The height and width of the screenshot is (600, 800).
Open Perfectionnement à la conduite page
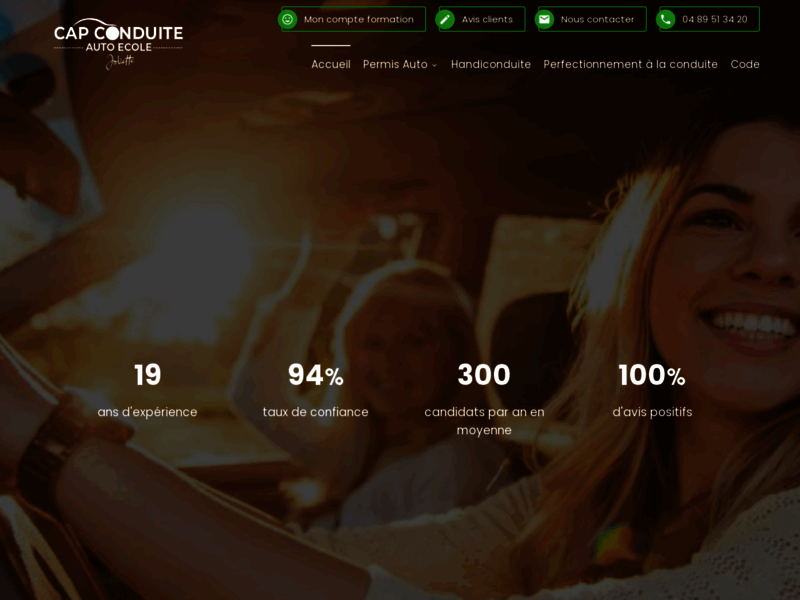(630, 64)
